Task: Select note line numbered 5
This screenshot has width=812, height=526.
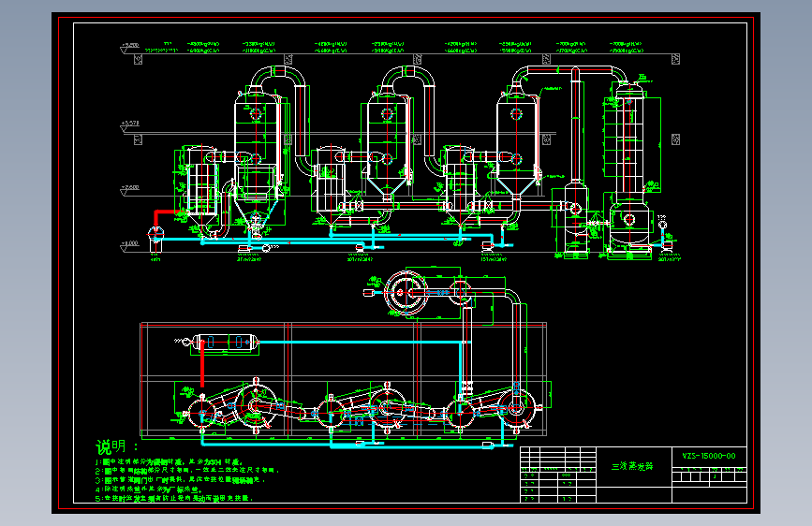Action: [x=174, y=498]
